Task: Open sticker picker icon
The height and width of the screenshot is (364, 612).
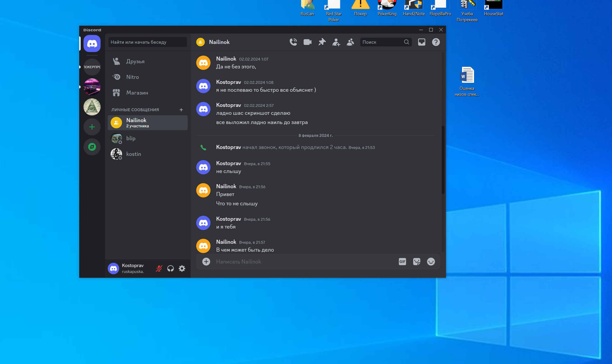Action: click(x=416, y=261)
